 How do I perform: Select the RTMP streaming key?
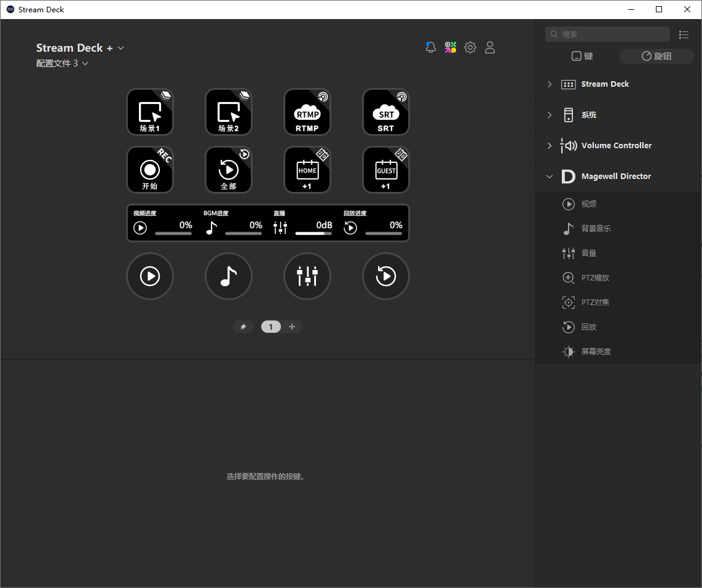[x=307, y=112]
